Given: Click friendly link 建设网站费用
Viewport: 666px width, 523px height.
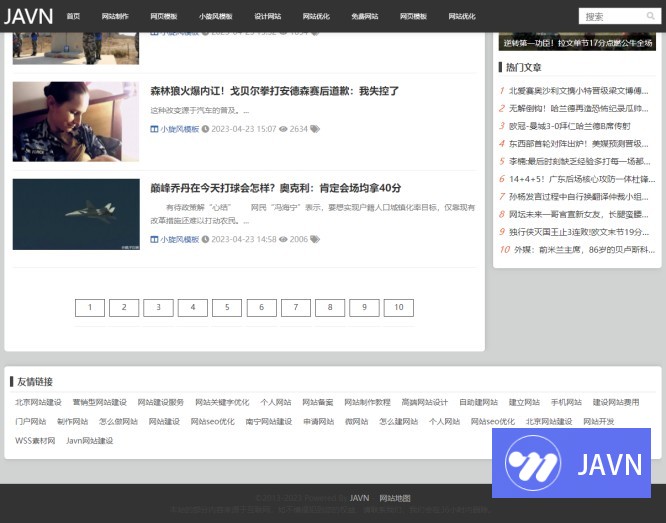Looking at the screenshot, I should (x=616, y=402).
